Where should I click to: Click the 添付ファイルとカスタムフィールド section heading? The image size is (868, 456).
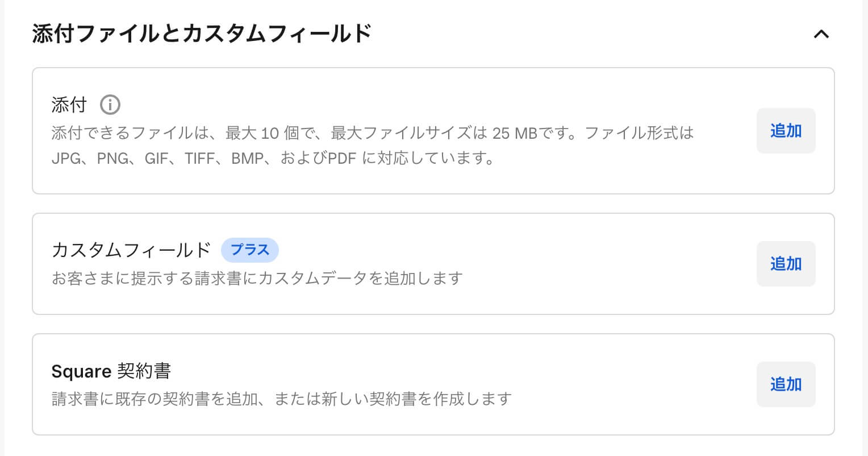coord(202,34)
